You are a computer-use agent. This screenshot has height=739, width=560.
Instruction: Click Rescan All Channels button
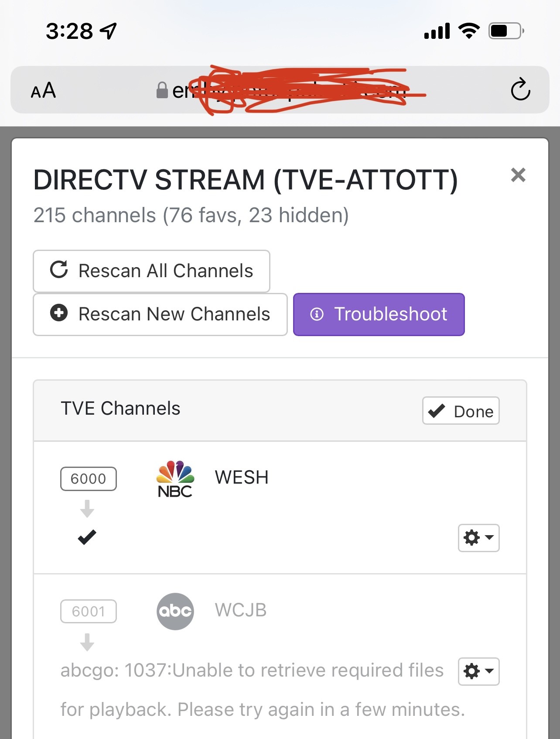coord(151,271)
